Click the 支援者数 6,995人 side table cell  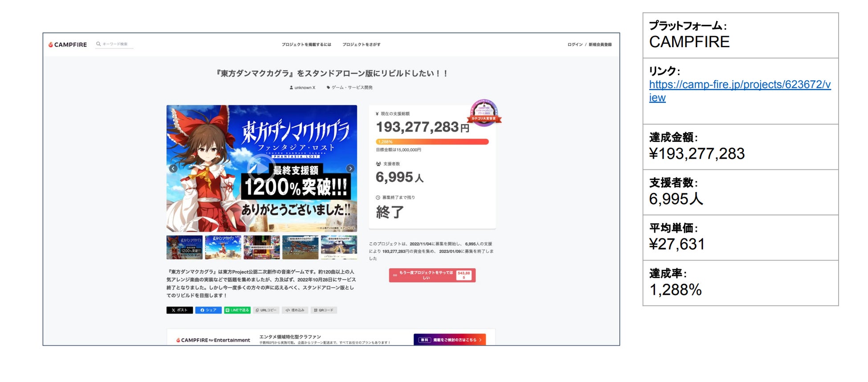tap(741, 193)
